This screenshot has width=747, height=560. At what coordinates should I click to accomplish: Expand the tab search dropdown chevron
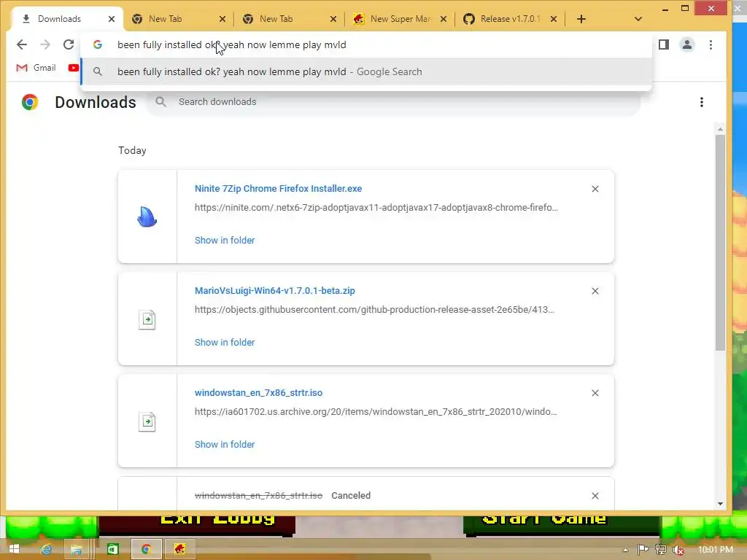click(x=638, y=19)
